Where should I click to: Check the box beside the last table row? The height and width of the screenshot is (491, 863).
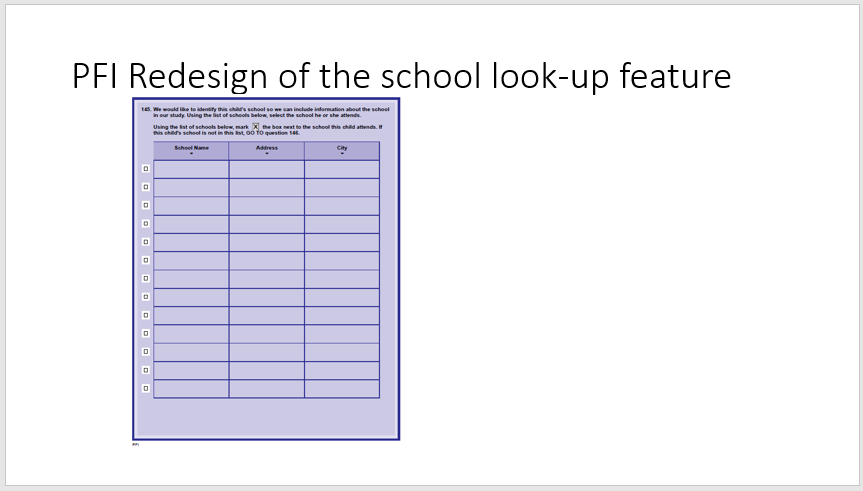(x=145, y=388)
